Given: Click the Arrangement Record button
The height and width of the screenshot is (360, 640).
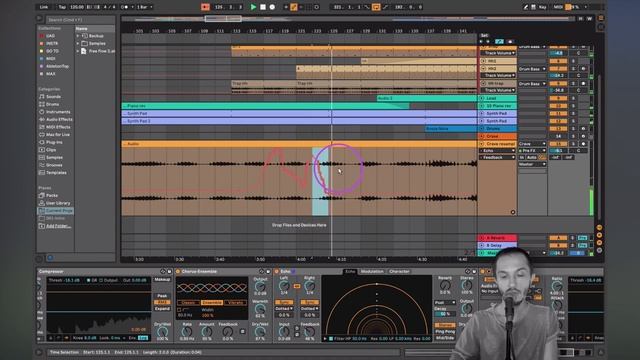Looking at the screenshot, I should [x=272, y=7].
